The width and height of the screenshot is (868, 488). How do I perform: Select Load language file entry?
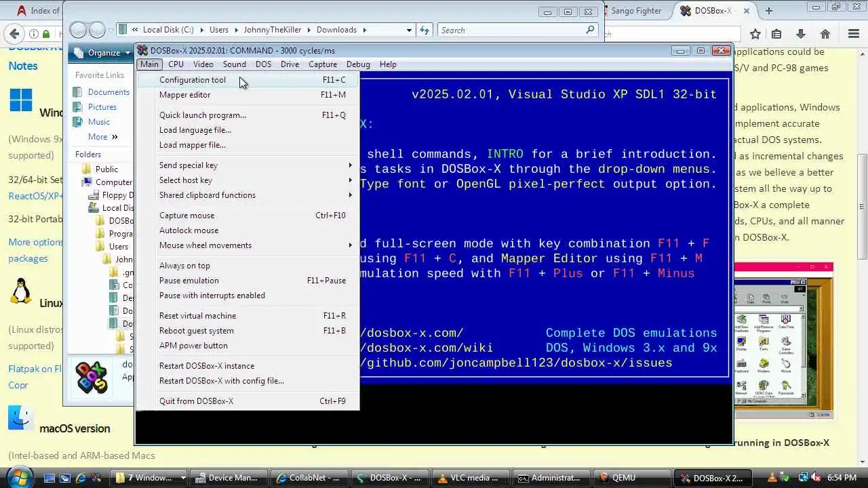[x=248, y=130]
